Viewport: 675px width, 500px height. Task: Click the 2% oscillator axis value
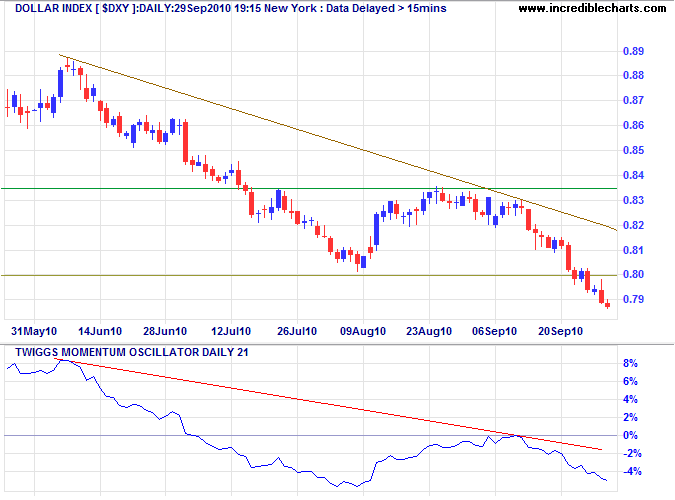click(x=630, y=417)
